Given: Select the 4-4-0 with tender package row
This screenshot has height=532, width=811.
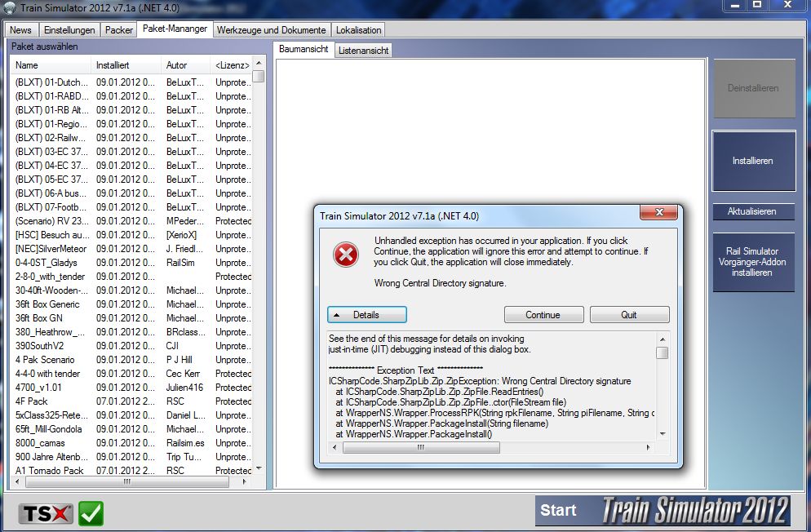Looking at the screenshot, I should pyautogui.click(x=131, y=373).
